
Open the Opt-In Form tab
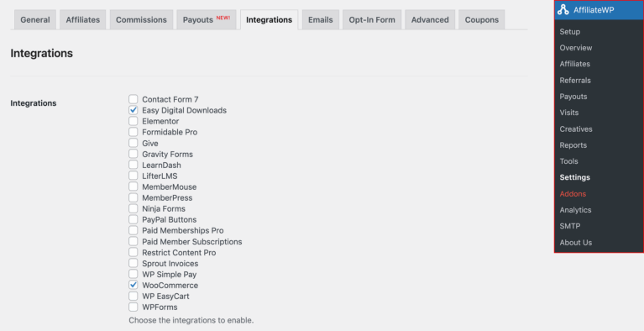coord(372,19)
